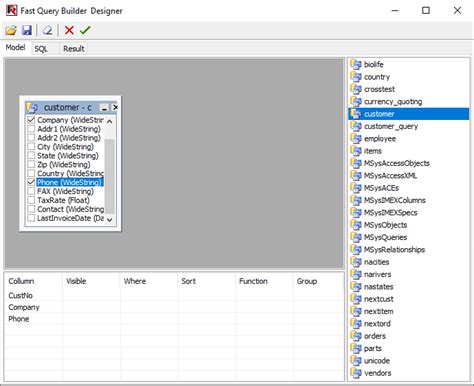Check the State field checkbox
474x386 pixels.
pos(31,155)
